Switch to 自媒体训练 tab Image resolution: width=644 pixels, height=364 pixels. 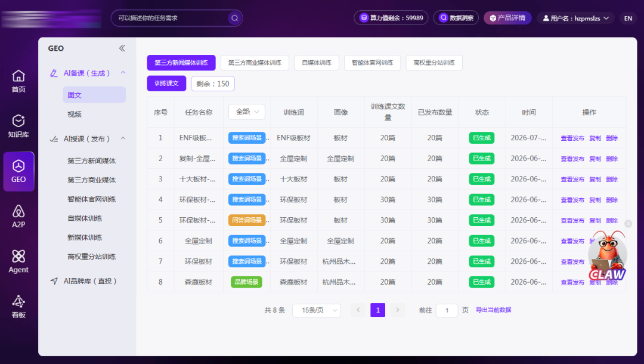coord(316,63)
